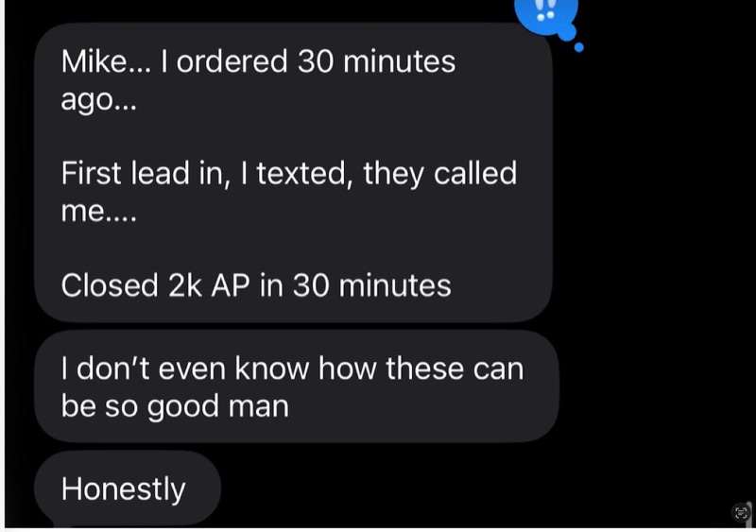Click the word "ordered" in first bubble
Viewport: 756px width, 532px height.
[232, 61]
